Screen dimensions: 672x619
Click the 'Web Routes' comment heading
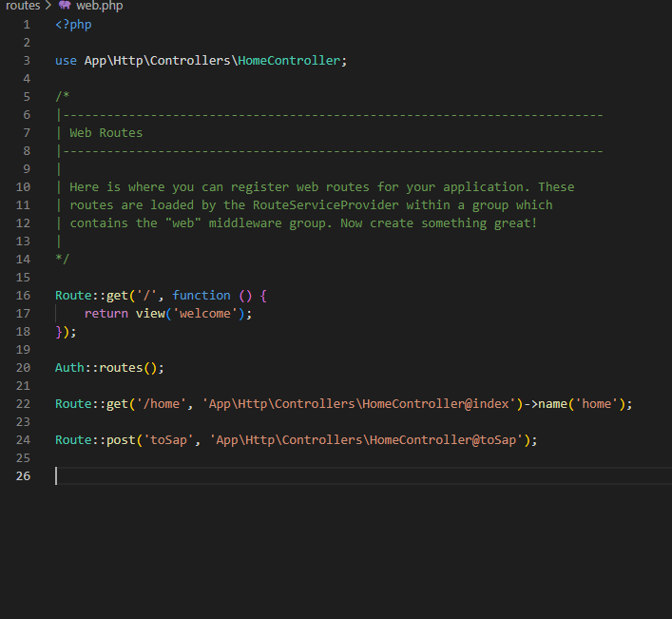(106, 133)
